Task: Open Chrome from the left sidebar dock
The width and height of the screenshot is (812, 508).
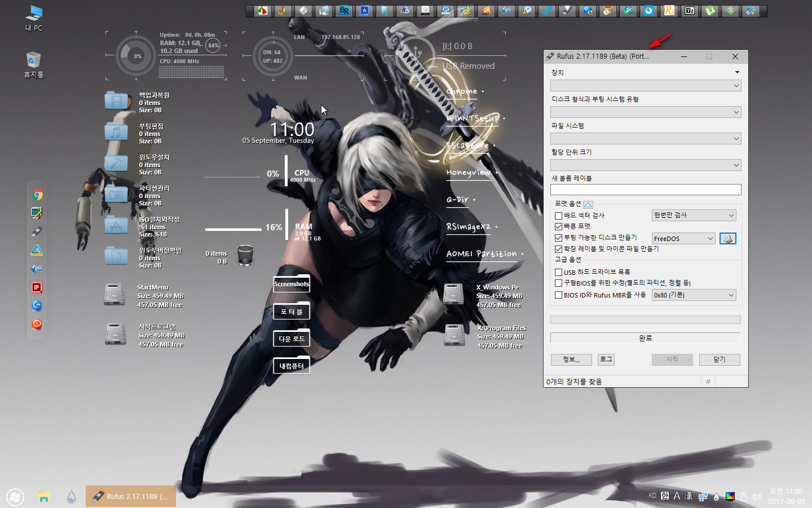Action: tap(37, 195)
